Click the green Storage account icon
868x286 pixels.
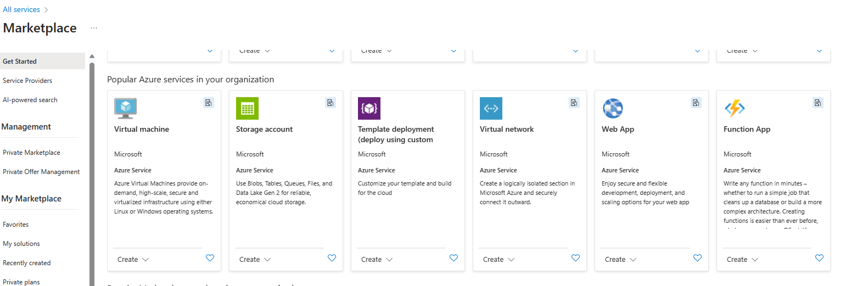pyautogui.click(x=247, y=108)
